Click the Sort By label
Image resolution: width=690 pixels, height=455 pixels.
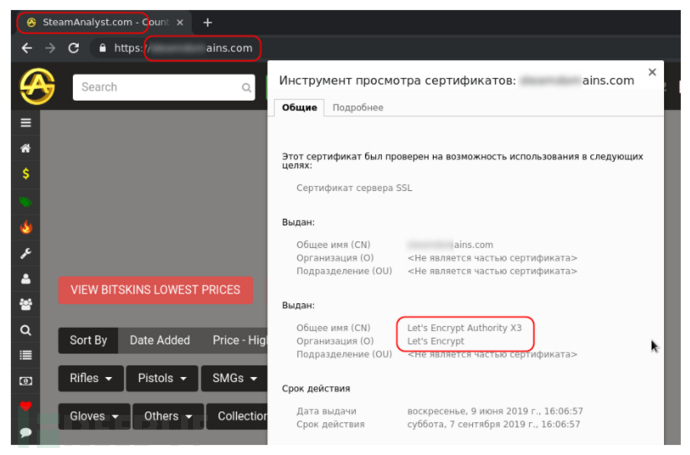tap(88, 340)
